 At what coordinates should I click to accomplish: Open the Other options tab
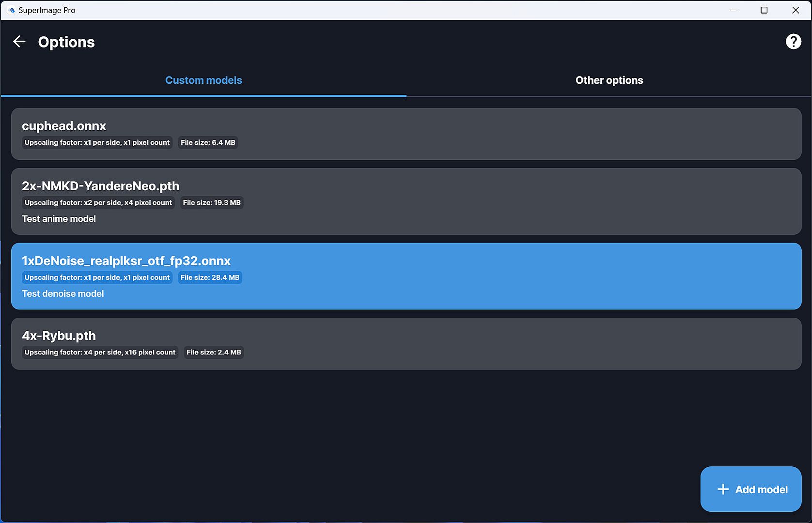pos(609,80)
